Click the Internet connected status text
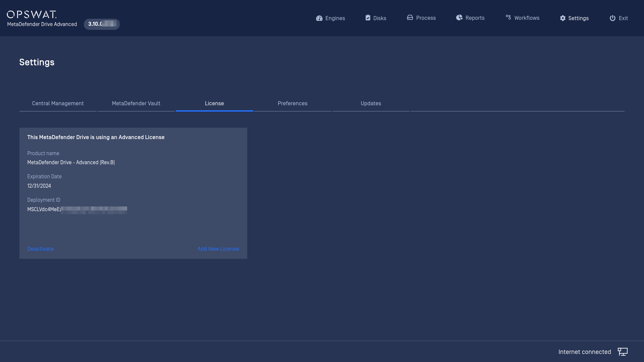Image resolution: width=644 pixels, height=362 pixels. 584,352
